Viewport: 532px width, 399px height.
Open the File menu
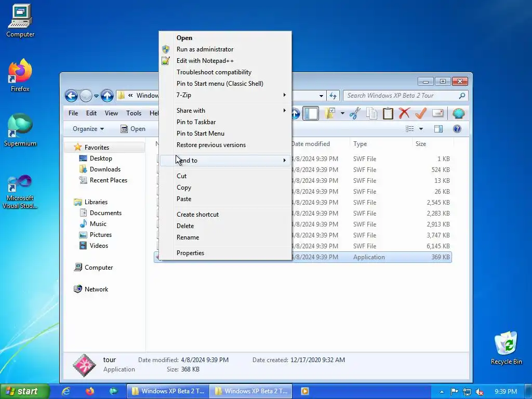pyautogui.click(x=73, y=113)
